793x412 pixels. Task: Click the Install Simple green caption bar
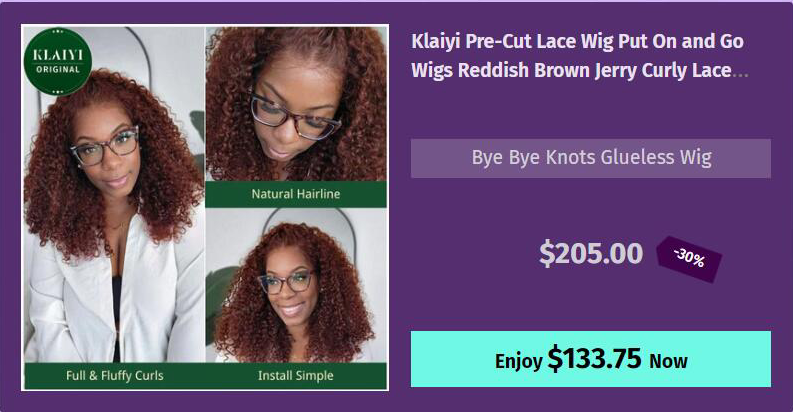point(296,376)
